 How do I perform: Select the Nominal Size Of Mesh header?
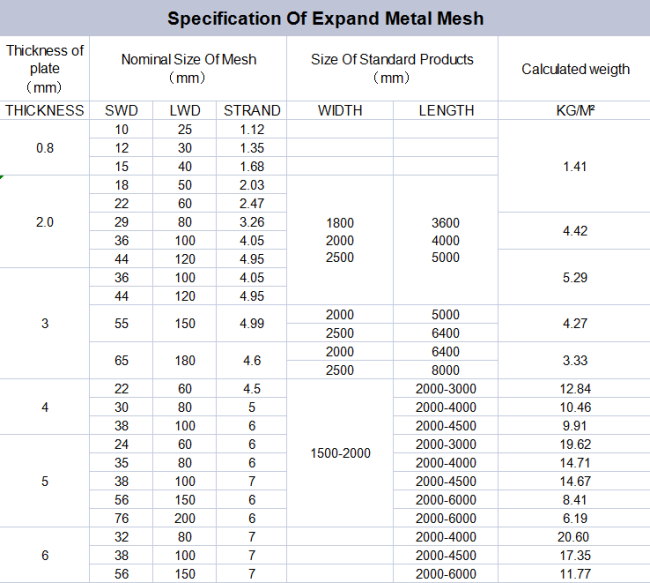tap(188, 68)
